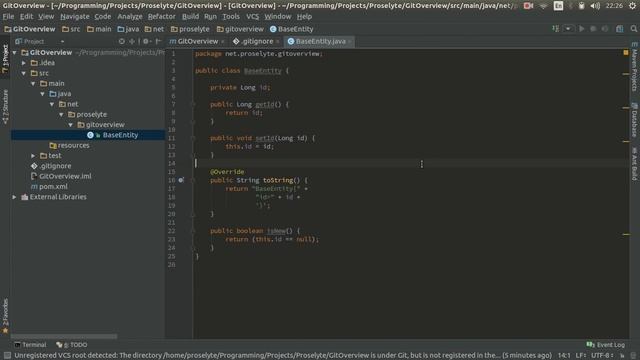Click the Make Project build icon
The height and width of the screenshot is (360, 640).
point(556,29)
